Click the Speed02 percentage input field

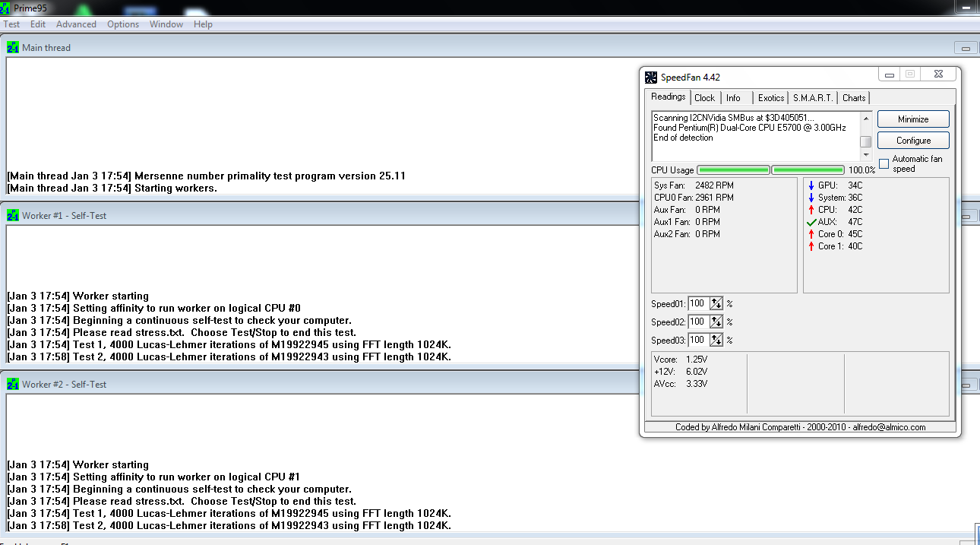(698, 322)
